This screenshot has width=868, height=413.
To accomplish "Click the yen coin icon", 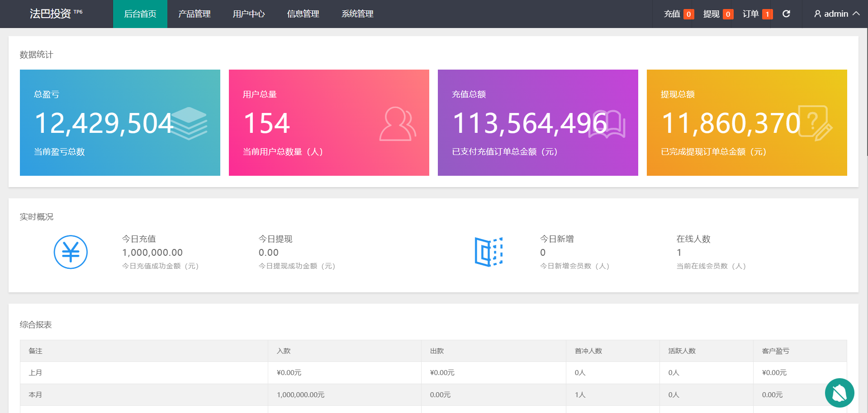I will [x=71, y=252].
